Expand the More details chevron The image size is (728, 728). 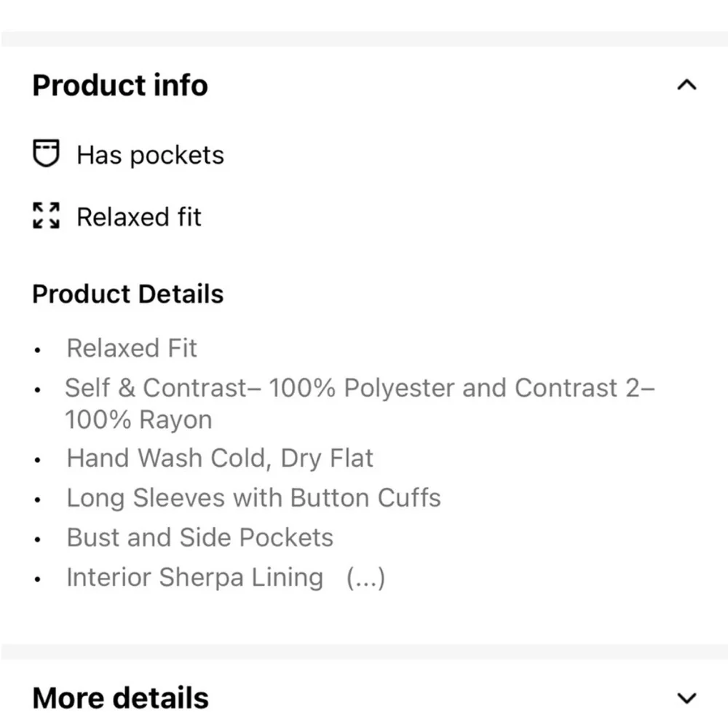click(x=687, y=698)
